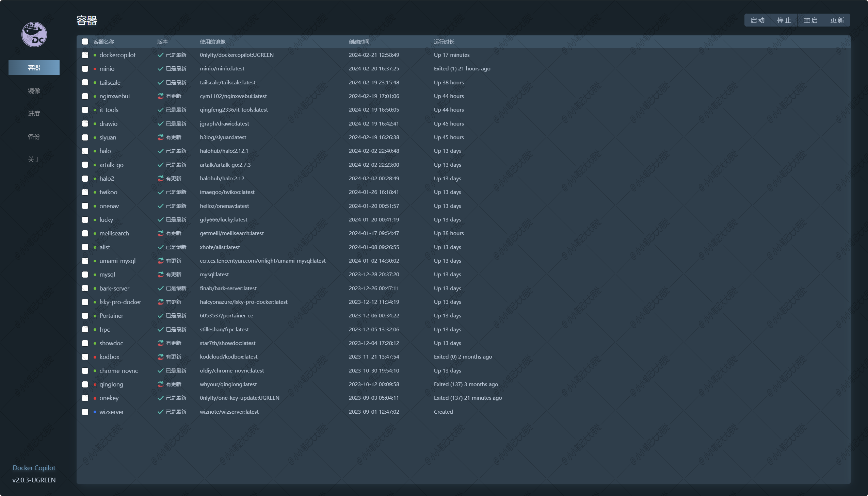Click the Docker Copilot whale logo

tap(34, 34)
